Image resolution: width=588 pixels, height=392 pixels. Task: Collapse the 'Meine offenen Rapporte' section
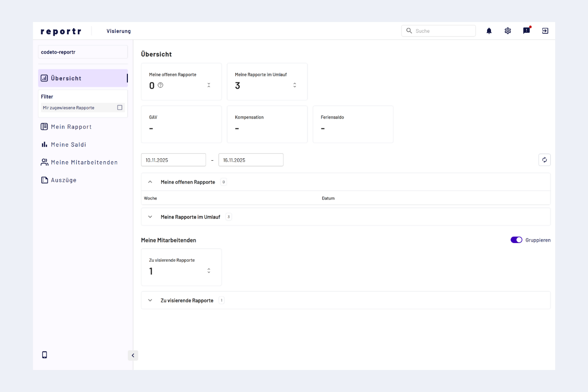tap(150, 182)
